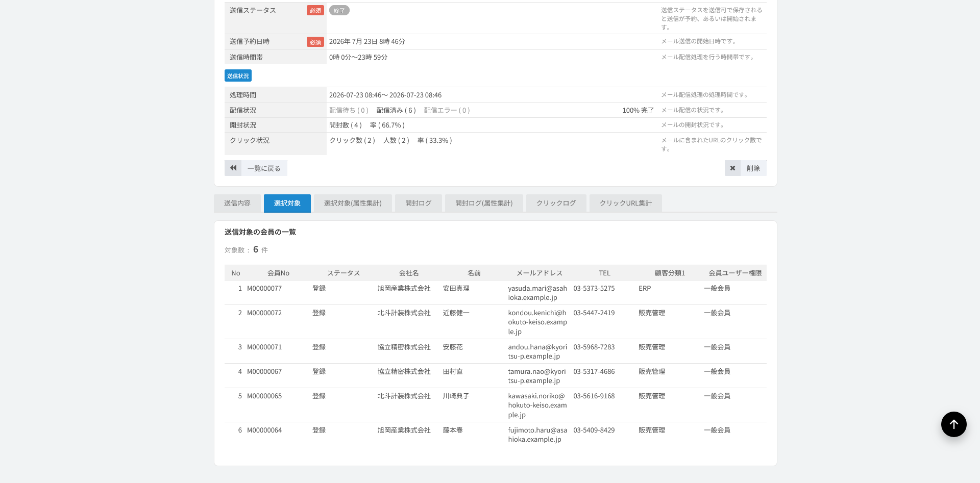
Task: Click member number M00000067
Action: pos(264,371)
